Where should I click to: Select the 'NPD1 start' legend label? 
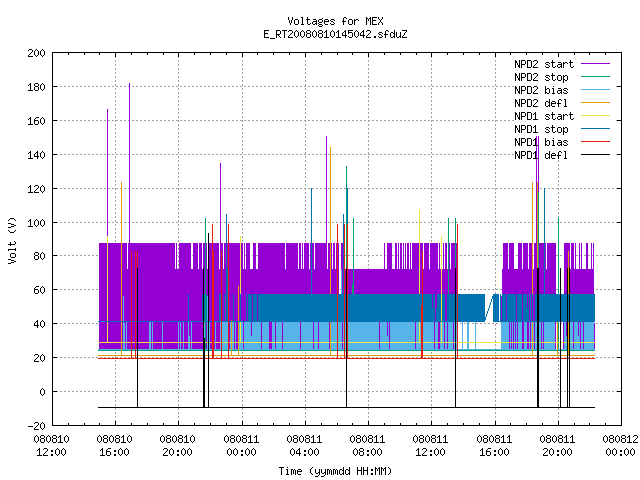point(544,116)
